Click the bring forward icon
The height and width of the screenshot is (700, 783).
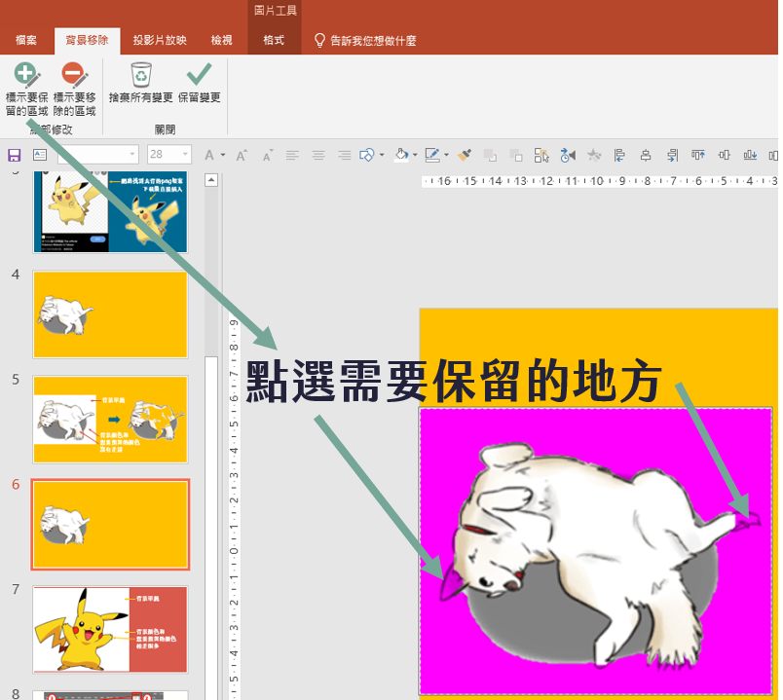click(491, 156)
